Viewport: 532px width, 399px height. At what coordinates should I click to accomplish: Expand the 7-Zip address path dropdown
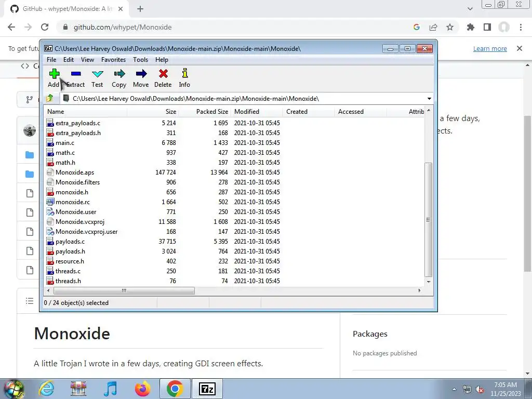[429, 99]
